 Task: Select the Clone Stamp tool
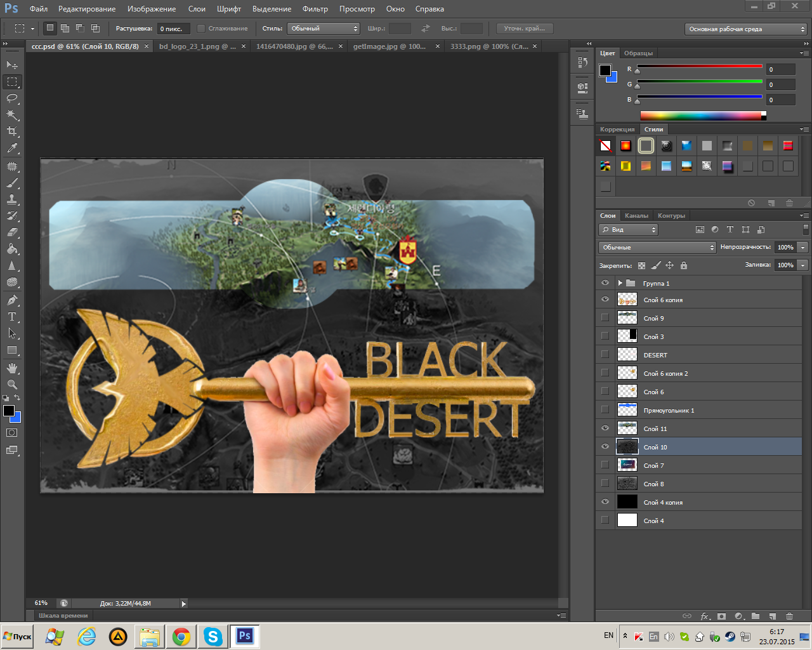(12, 199)
